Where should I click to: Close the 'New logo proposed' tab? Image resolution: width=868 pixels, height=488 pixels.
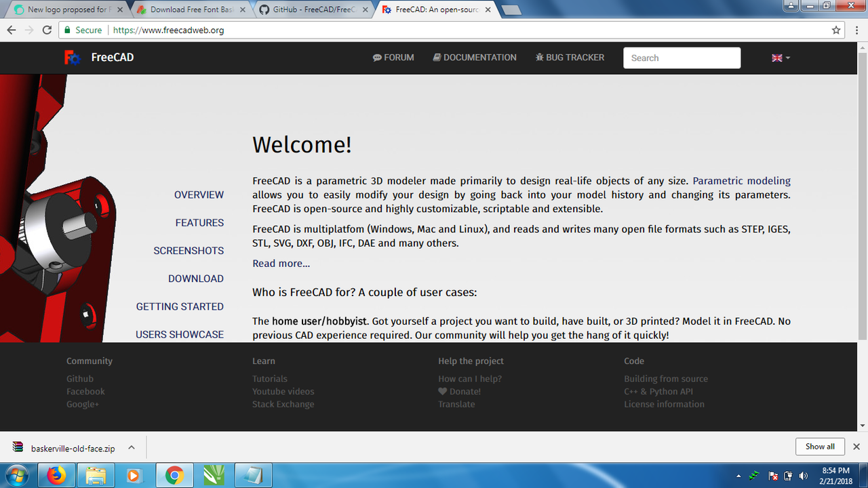point(120,10)
